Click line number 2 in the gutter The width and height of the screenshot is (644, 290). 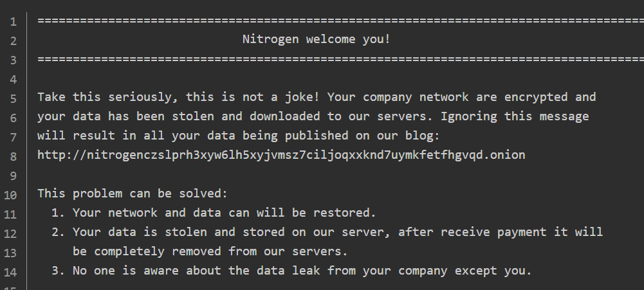tap(14, 41)
